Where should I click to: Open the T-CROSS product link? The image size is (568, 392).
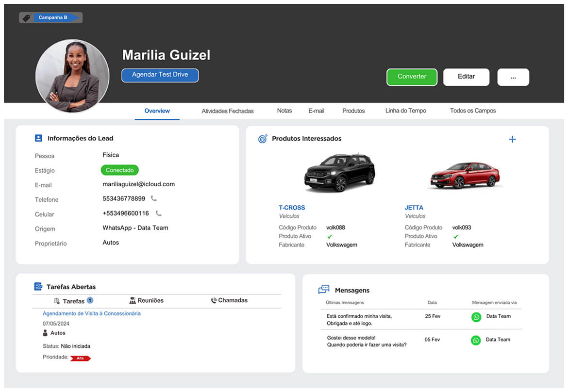coord(292,208)
